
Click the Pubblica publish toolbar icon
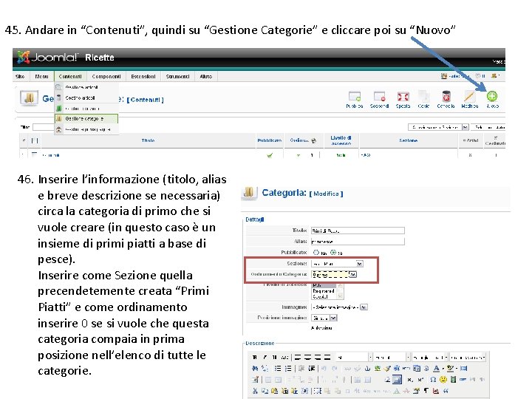355,96
